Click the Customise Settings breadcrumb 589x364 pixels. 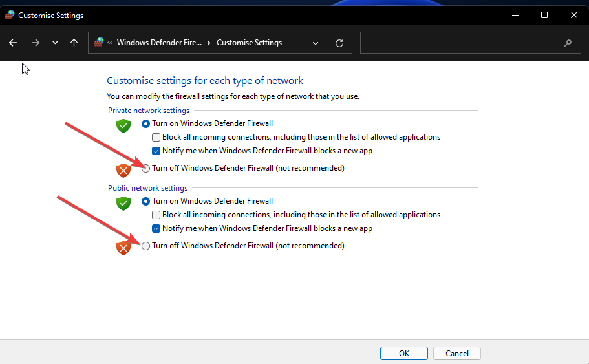click(249, 43)
